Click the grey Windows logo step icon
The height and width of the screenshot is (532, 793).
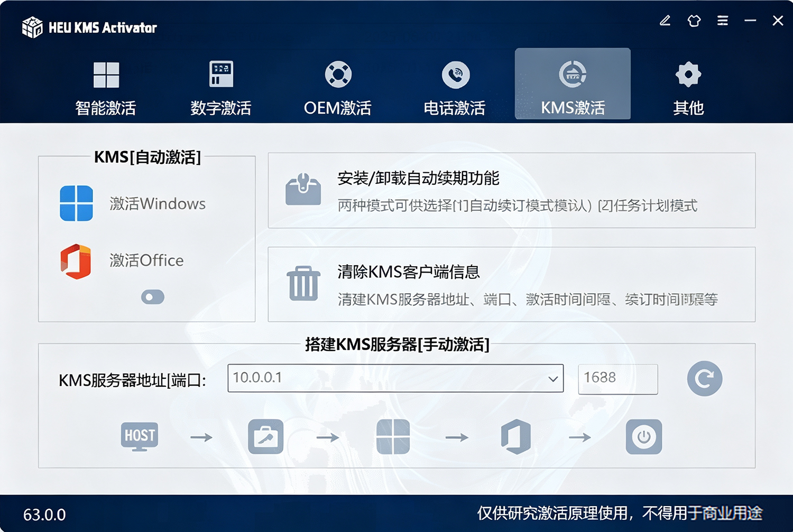393,437
